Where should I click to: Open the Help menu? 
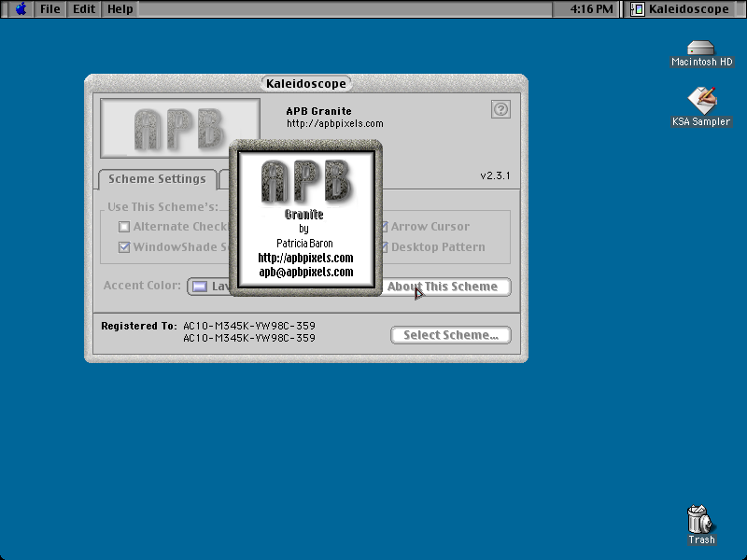[120, 9]
